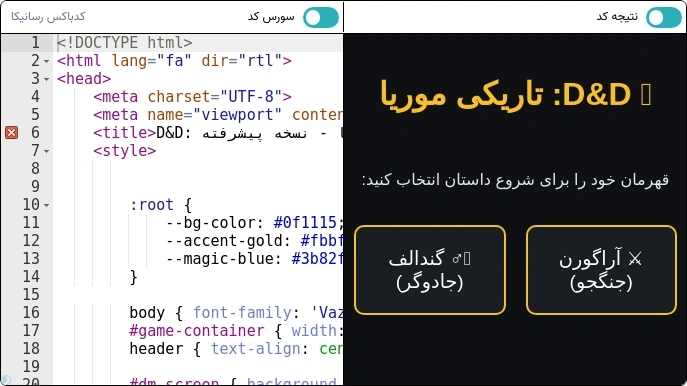
Task: Click the <!DOCTYPE html> line
Action: click(124, 43)
